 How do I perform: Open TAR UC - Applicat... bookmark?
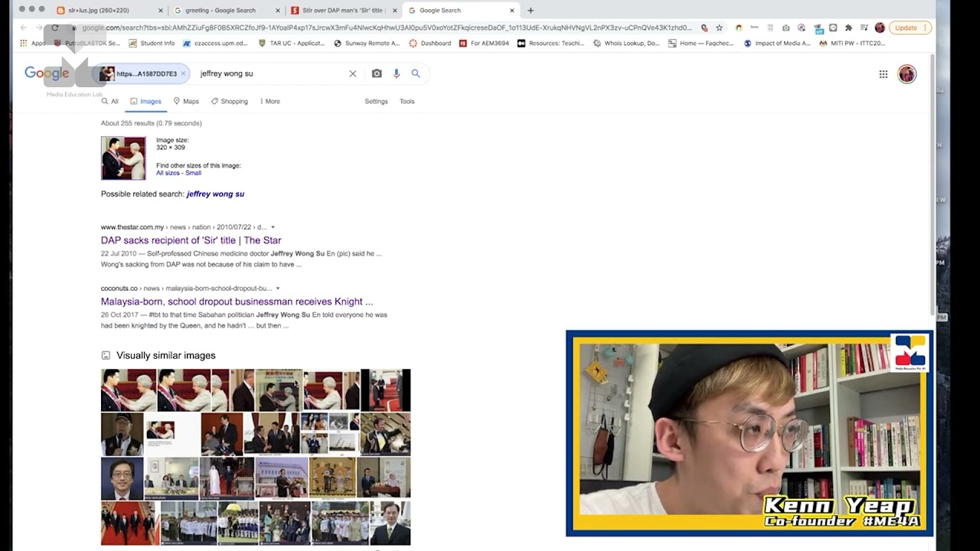click(x=292, y=44)
